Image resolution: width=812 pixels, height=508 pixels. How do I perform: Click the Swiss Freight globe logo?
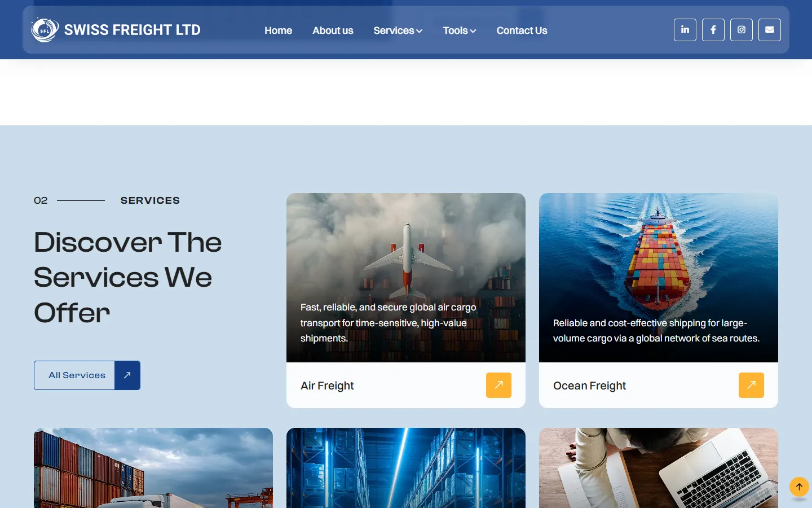coord(45,30)
